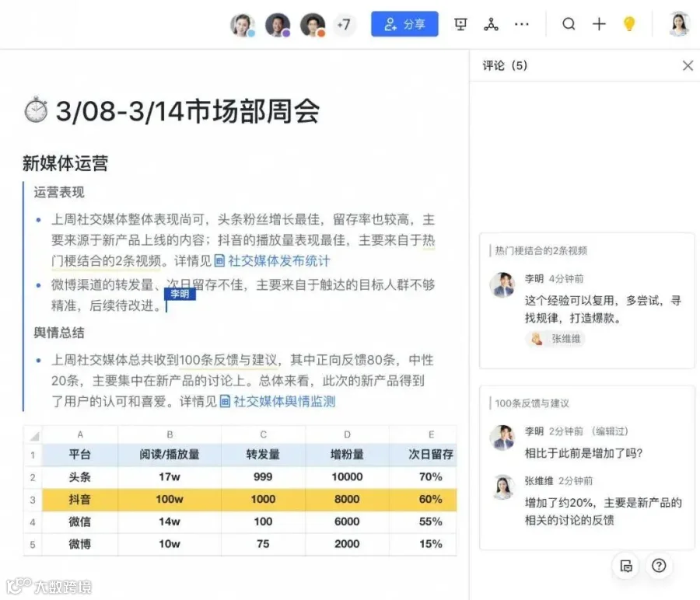Select row 3 header of table

pos(33,500)
